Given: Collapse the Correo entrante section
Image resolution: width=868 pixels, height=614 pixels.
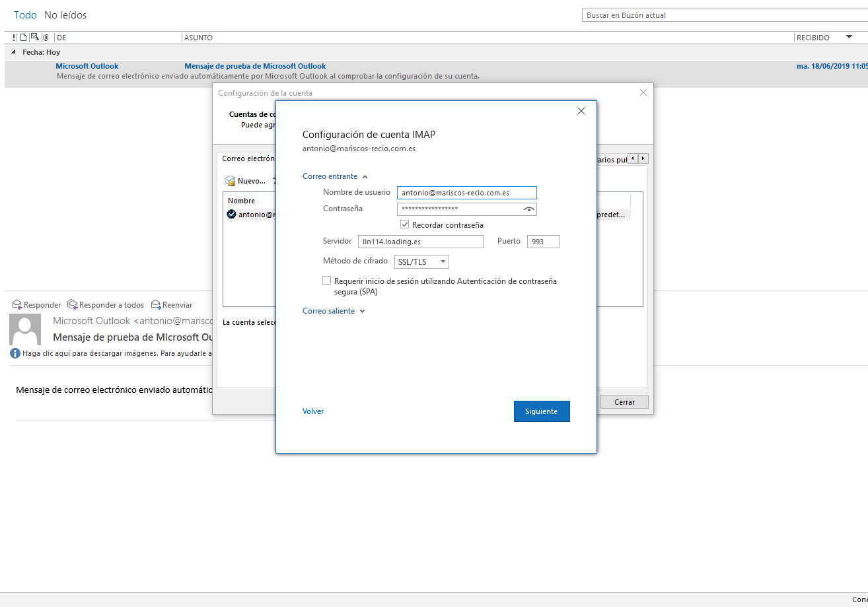Looking at the screenshot, I should pyautogui.click(x=335, y=176).
